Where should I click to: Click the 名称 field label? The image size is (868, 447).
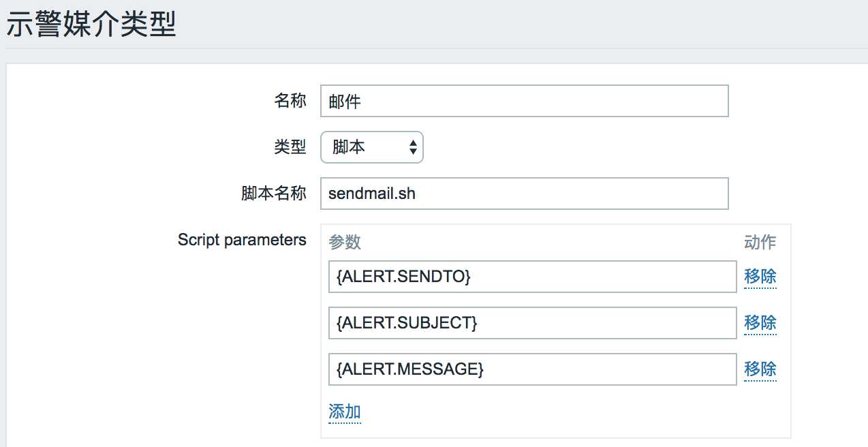(x=290, y=101)
